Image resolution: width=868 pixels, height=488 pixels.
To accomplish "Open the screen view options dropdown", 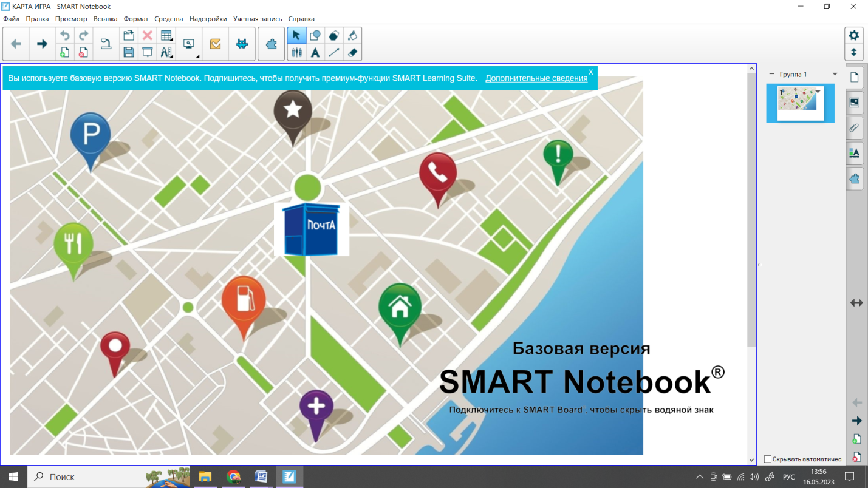I will (x=189, y=44).
